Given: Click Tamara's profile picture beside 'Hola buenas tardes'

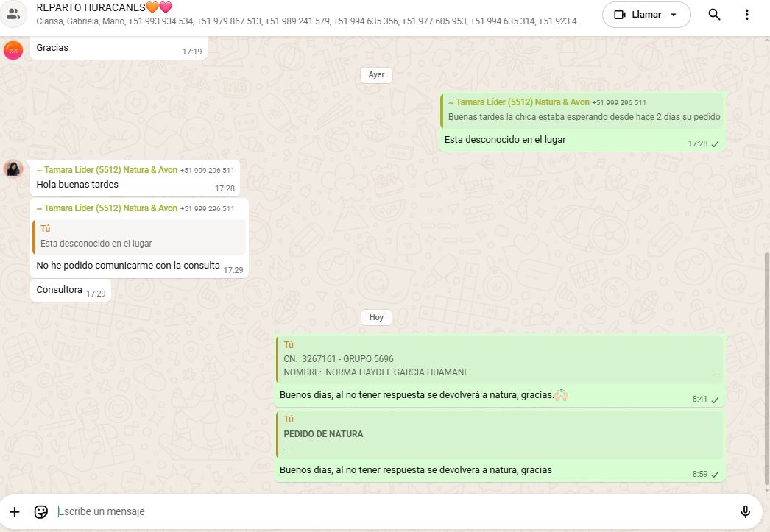Looking at the screenshot, I should point(13,169).
